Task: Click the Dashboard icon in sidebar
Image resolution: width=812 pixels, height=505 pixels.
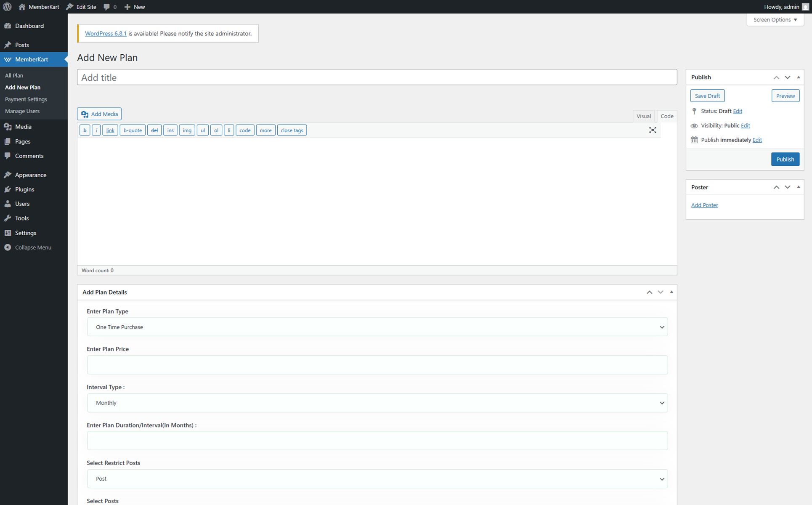Action: coord(8,26)
